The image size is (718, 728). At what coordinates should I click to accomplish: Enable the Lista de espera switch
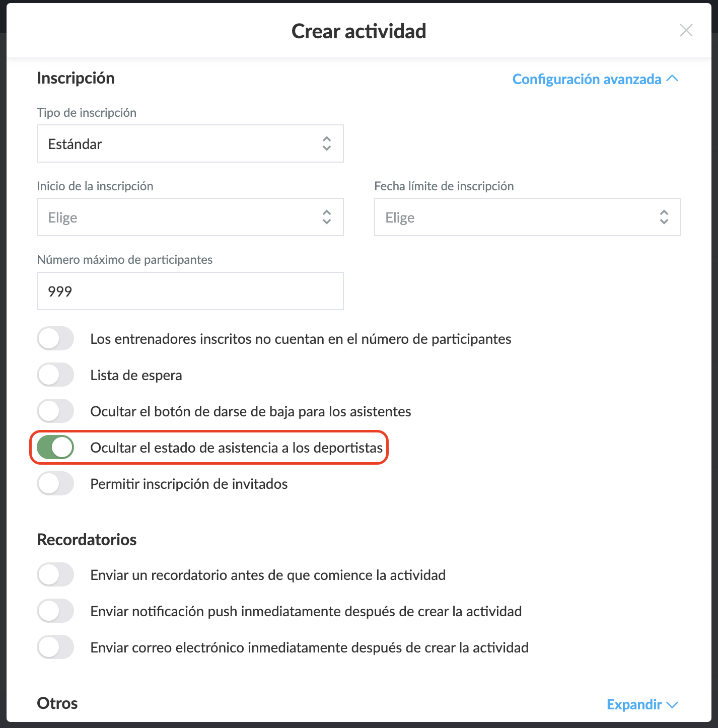pos(55,375)
